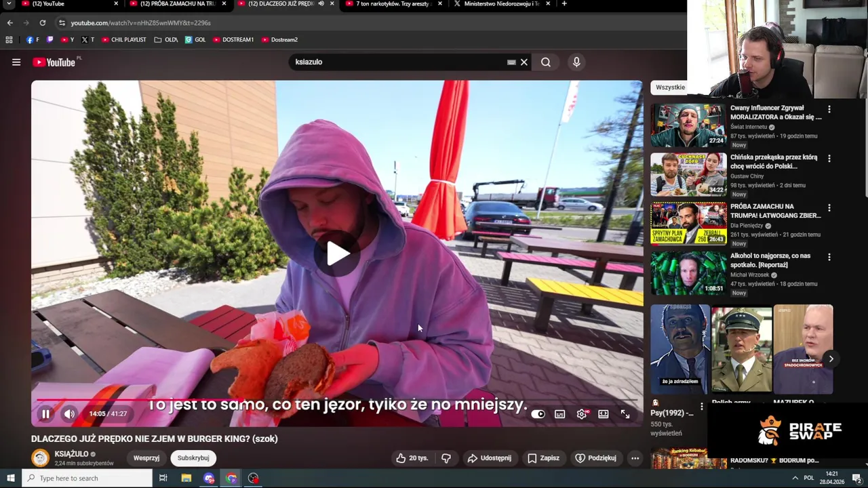Click the Wesprzyj button
The image size is (868, 488).
[x=146, y=458]
